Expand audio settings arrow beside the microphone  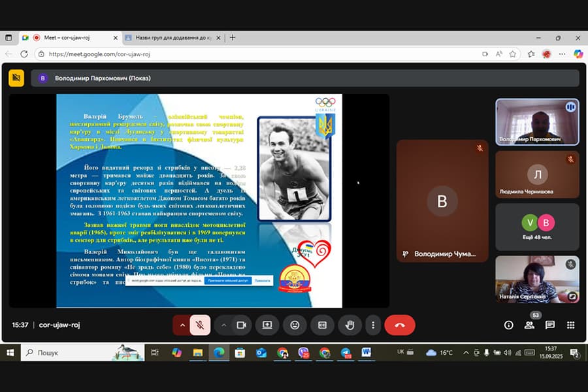tap(182, 325)
